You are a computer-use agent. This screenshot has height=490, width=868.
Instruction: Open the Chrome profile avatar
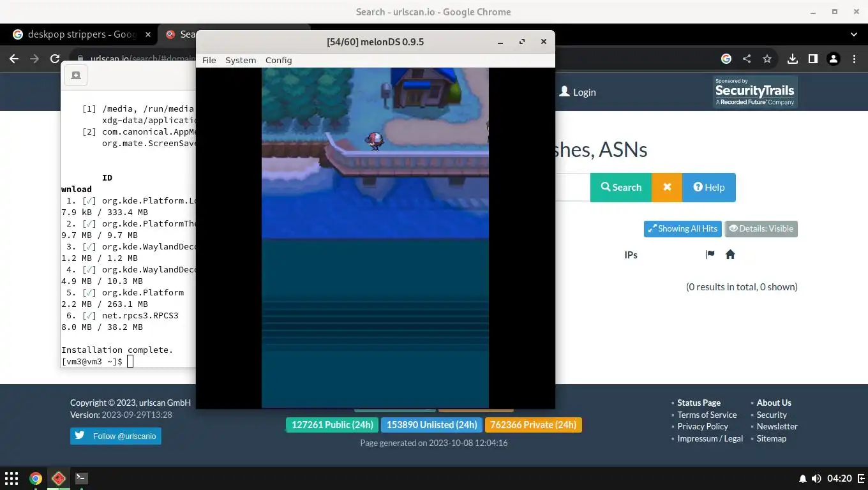coord(834,59)
